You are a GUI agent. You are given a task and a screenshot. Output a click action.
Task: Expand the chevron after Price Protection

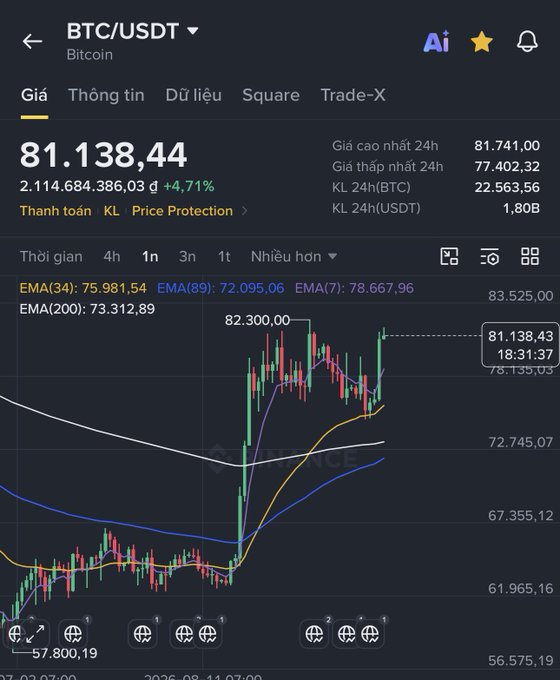(x=245, y=211)
